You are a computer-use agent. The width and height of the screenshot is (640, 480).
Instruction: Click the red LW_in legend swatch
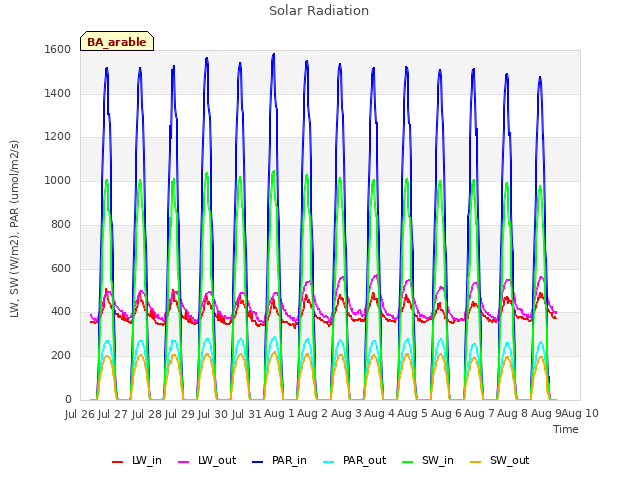118,462
